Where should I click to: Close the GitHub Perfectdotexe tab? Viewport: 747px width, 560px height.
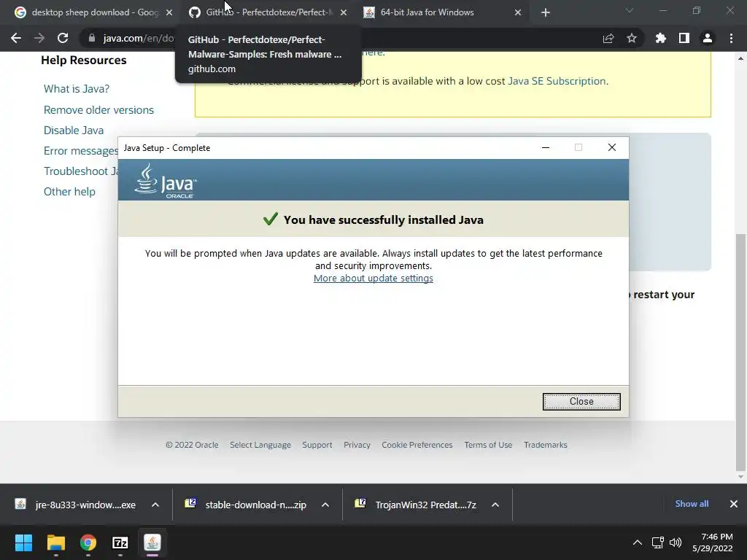pyautogui.click(x=344, y=13)
